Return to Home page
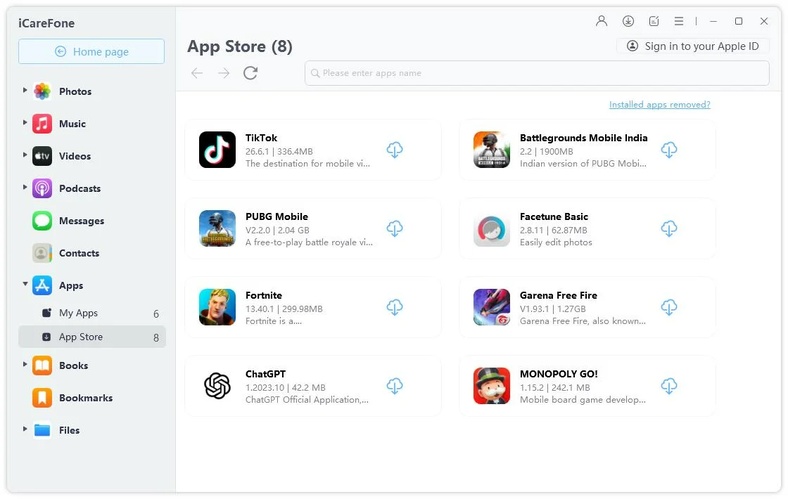 [91, 52]
